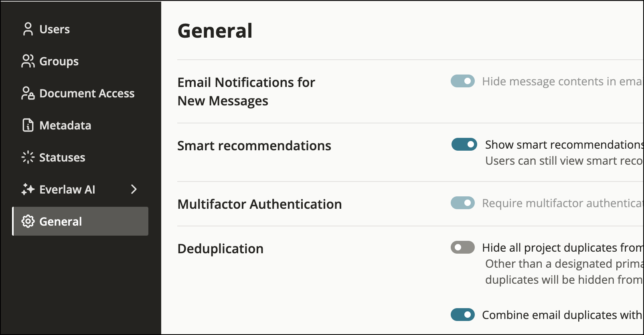
Task: Open the Statuses settings
Action: (x=62, y=157)
